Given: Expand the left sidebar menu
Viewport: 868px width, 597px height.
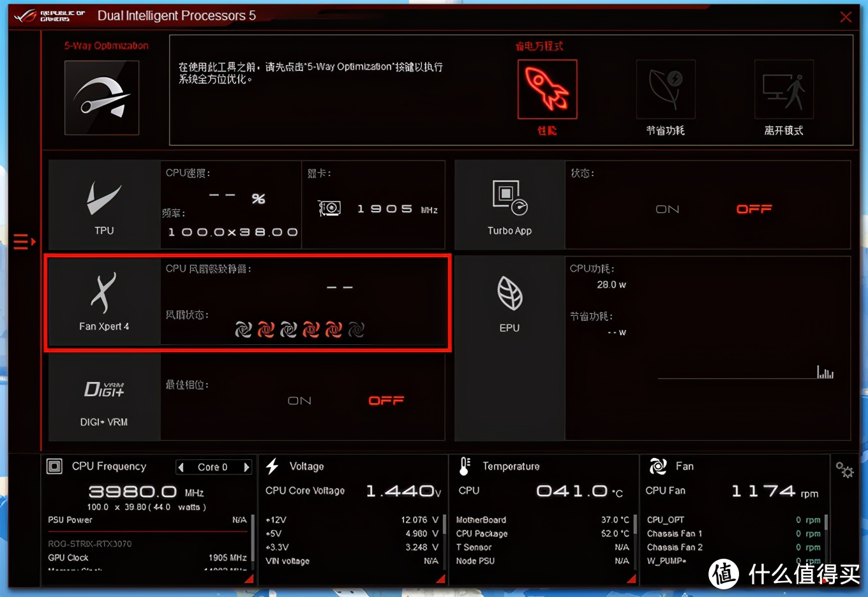Looking at the screenshot, I should point(24,242).
